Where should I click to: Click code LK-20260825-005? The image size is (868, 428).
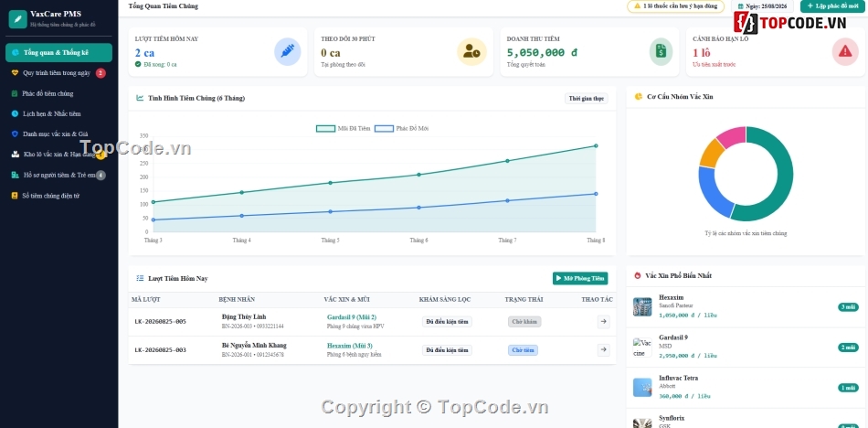point(161,322)
